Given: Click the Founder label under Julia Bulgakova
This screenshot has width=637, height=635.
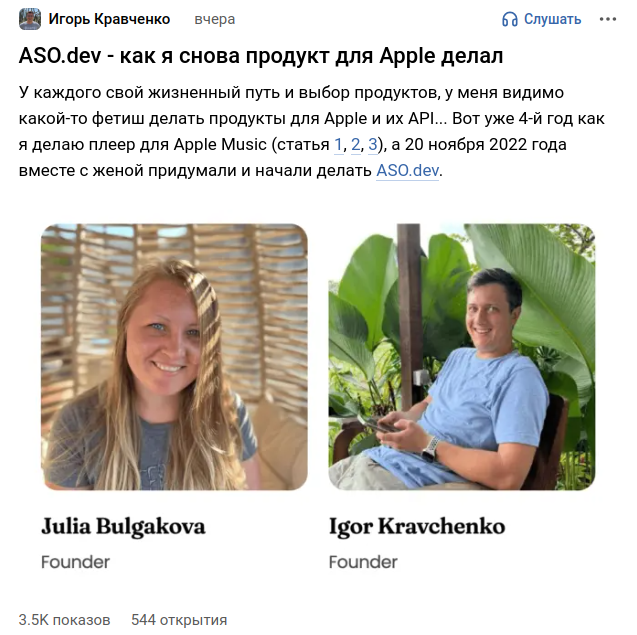Looking at the screenshot, I should 76,562.
